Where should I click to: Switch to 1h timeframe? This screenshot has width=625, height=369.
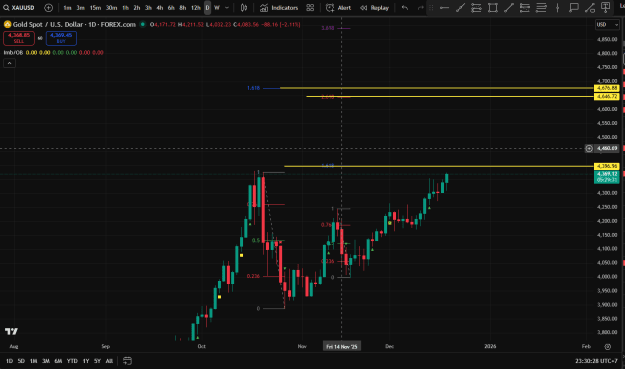(125, 8)
